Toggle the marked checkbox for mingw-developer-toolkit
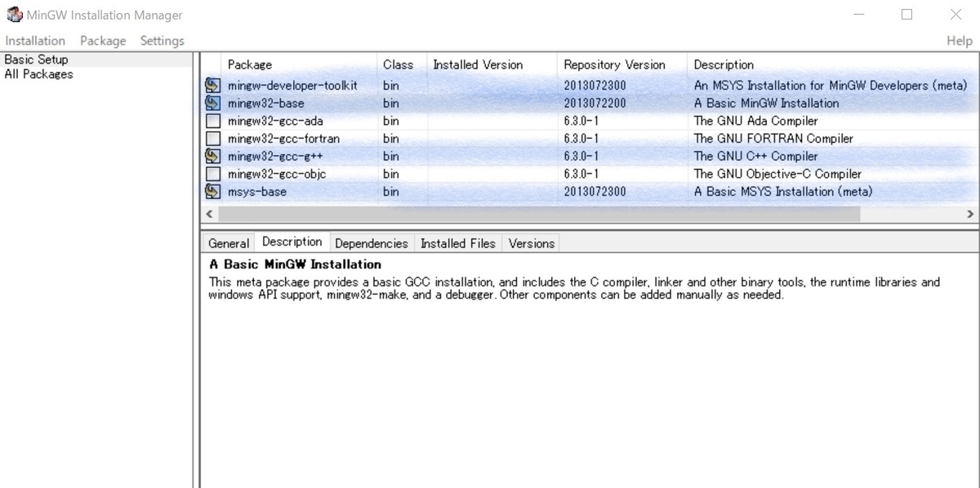Screen dimensions: 980x488 click(213, 86)
